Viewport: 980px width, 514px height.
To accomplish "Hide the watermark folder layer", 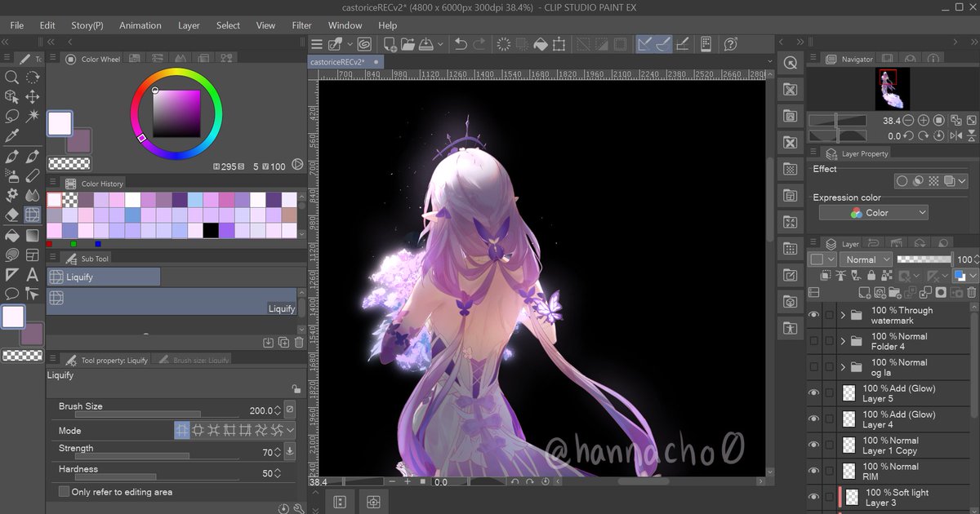I will (x=813, y=315).
